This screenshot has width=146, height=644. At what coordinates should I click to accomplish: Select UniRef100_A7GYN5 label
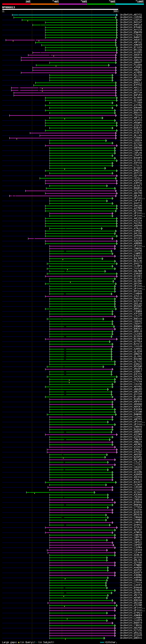point(131,605)
